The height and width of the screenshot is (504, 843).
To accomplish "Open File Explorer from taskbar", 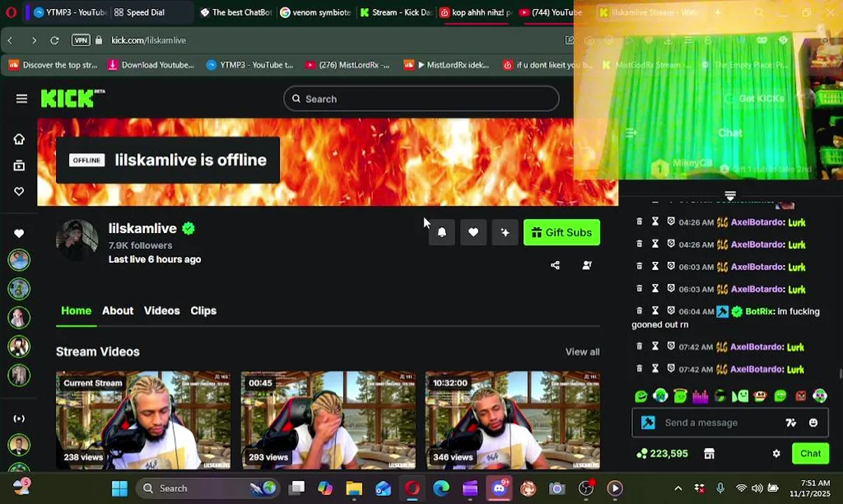I will click(x=354, y=489).
